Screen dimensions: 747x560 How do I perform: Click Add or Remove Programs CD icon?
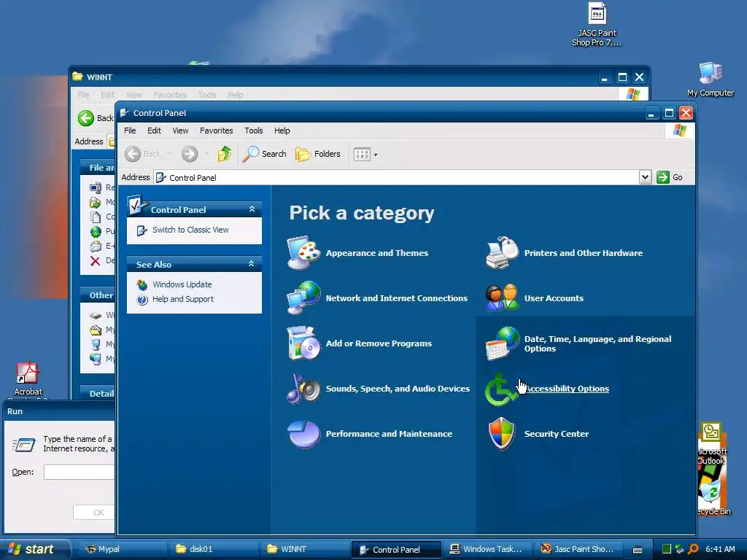coord(303,343)
